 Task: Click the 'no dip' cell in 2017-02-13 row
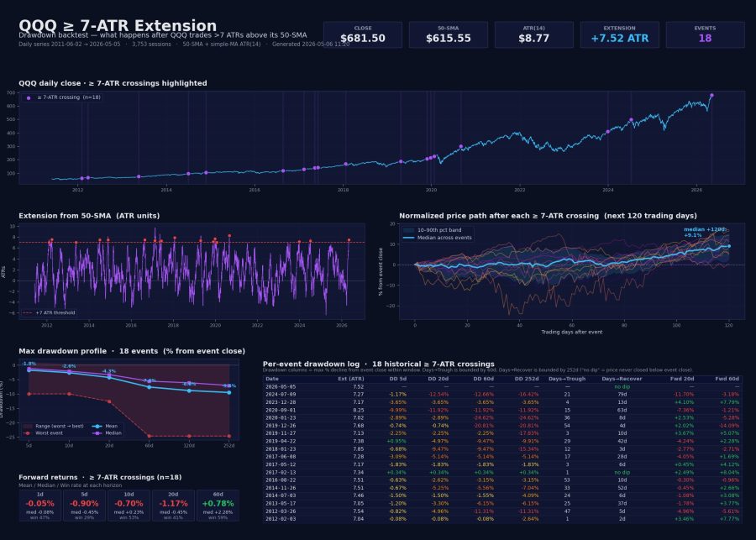(622, 473)
